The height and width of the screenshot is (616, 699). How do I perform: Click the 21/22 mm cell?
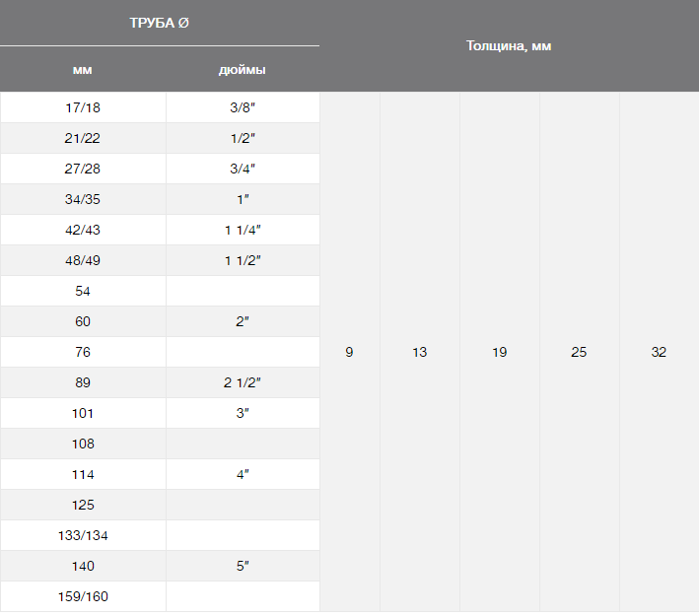tap(83, 138)
